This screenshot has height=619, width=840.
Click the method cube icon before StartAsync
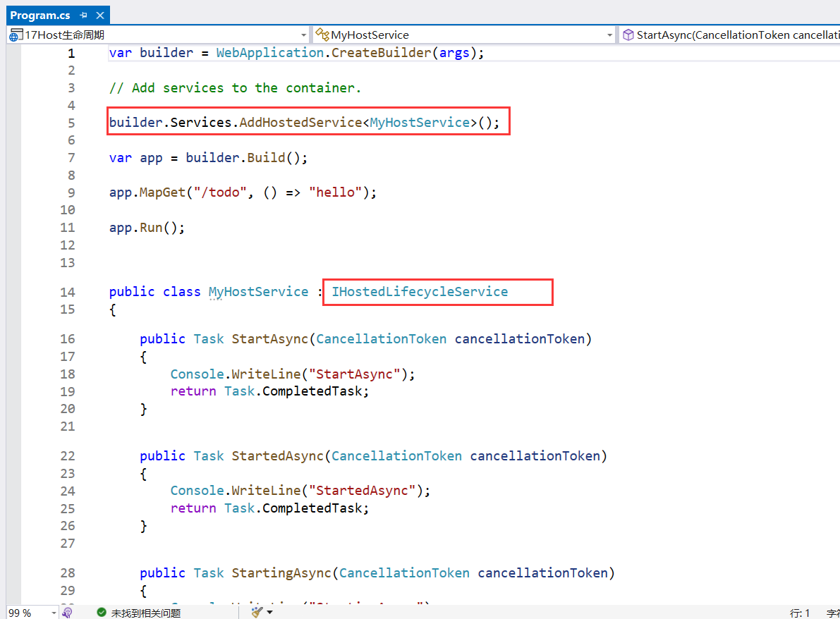click(x=628, y=35)
